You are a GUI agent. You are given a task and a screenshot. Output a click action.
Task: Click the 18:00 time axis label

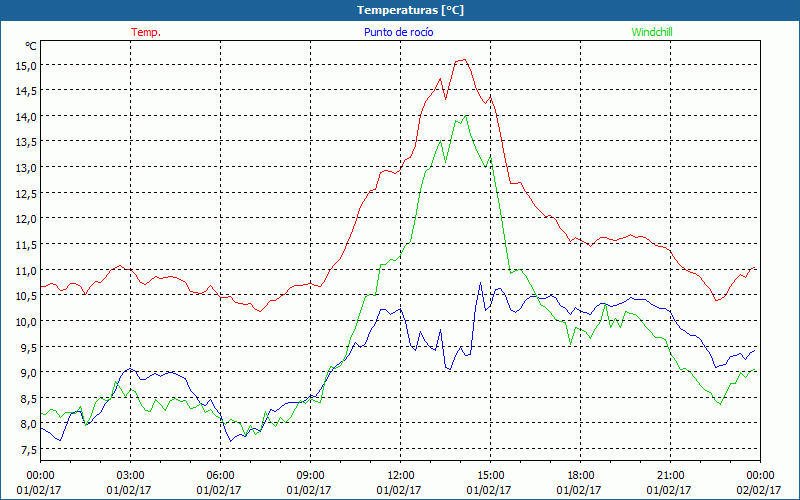pyautogui.click(x=580, y=476)
